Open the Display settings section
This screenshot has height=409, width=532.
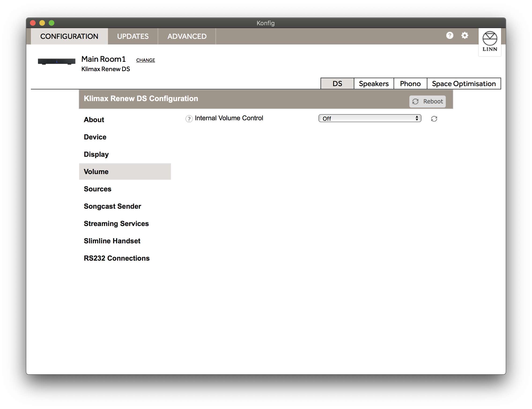point(96,154)
